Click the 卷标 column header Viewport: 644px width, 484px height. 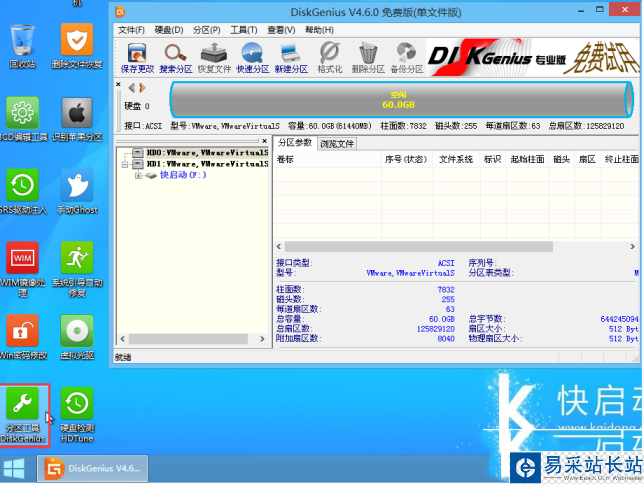pyautogui.click(x=327, y=159)
